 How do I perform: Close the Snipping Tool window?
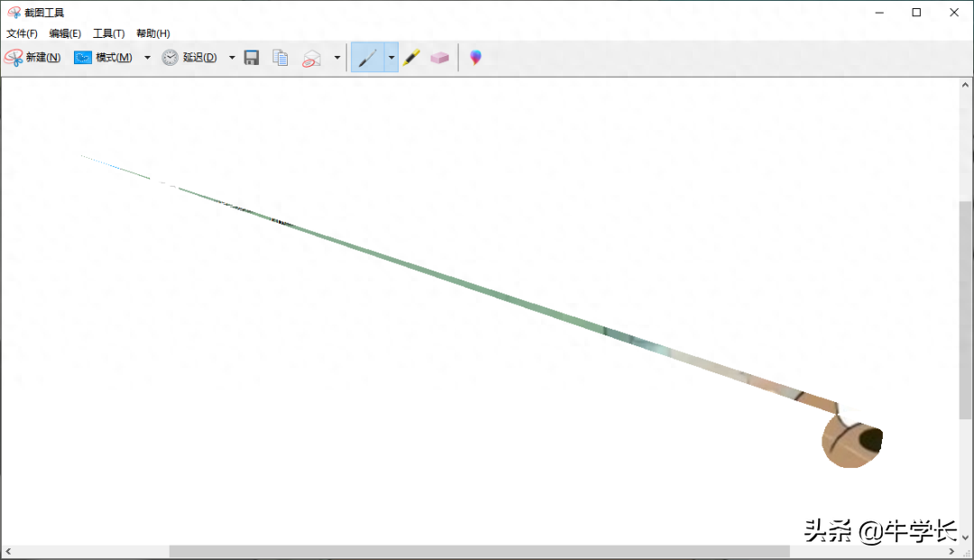(x=954, y=13)
